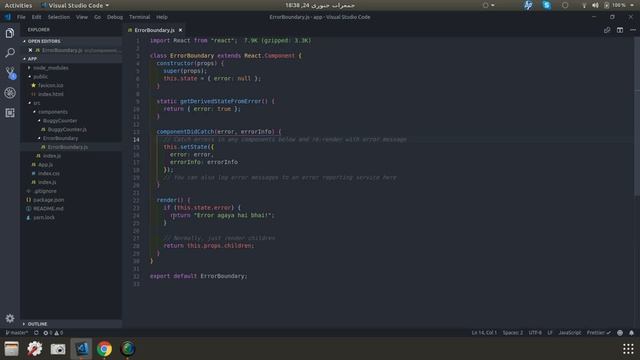Open the Search view in activity bar
640x360 pixels.
pos(10,53)
